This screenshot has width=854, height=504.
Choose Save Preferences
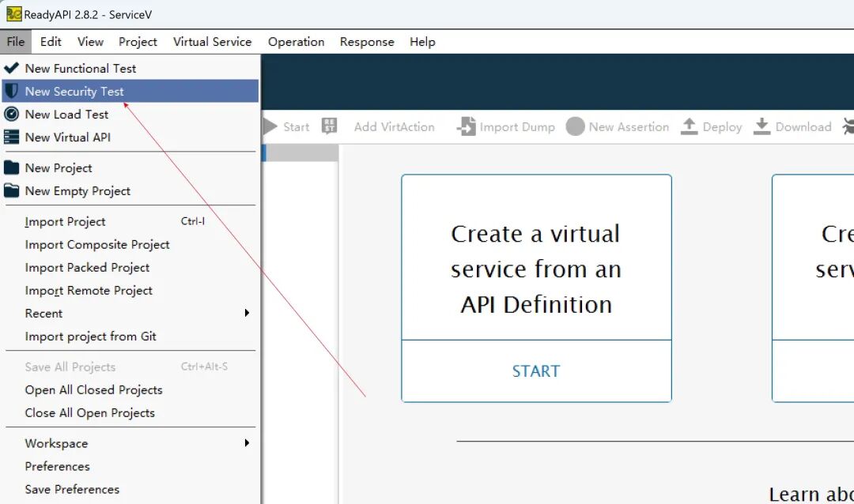click(130, 489)
